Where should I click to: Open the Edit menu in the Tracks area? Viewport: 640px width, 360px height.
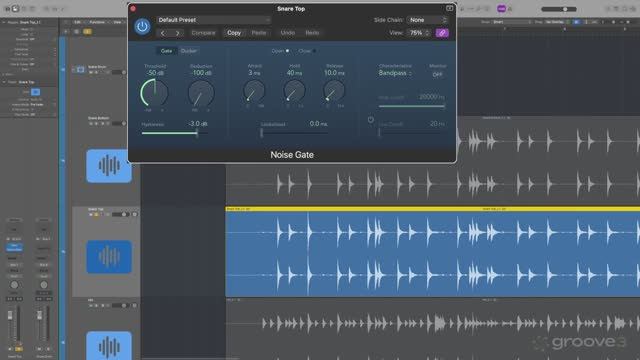(x=78, y=22)
